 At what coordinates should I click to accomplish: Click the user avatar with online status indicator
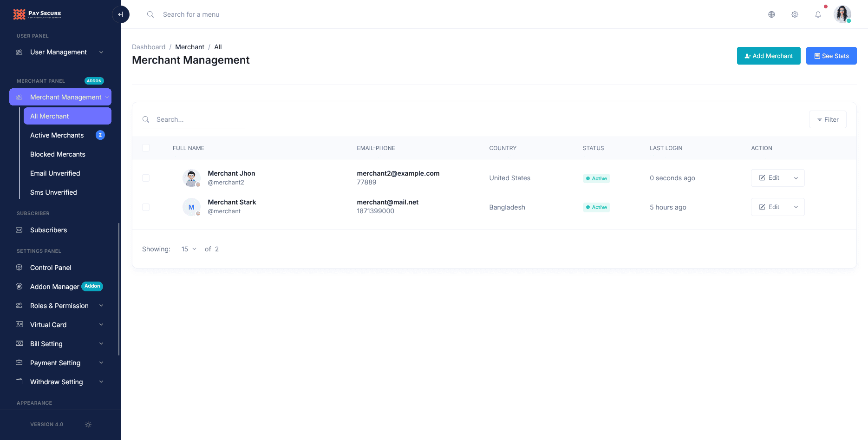tap(842, 14)
